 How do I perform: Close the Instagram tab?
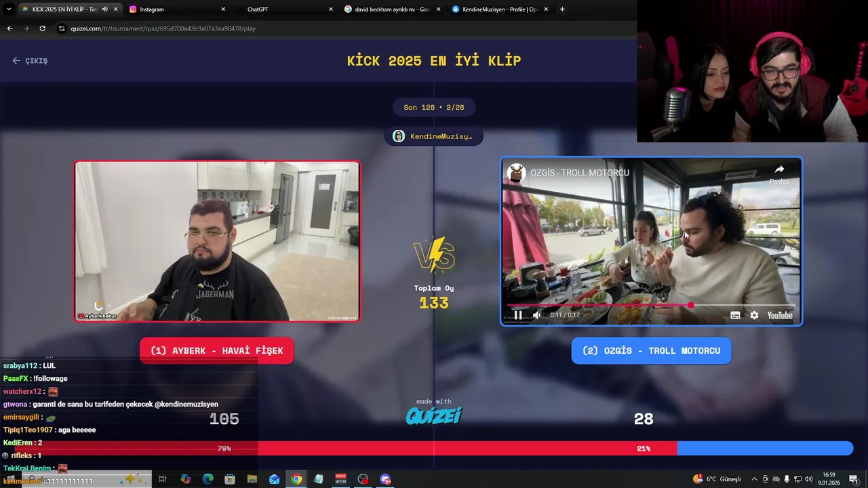click(223, 9)
